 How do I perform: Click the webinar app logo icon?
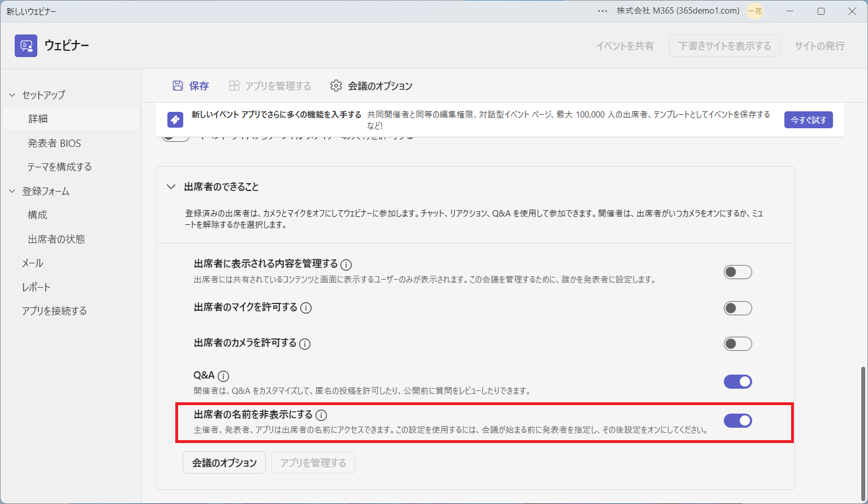click(26, 46)
